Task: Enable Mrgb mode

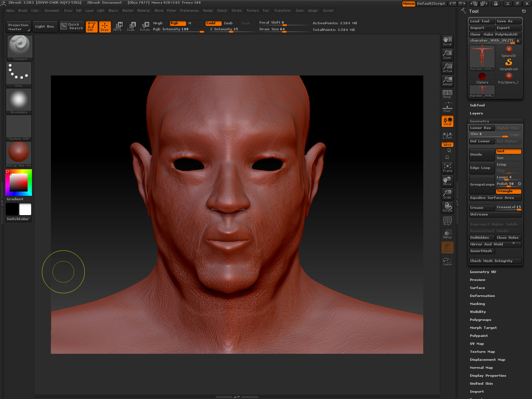Action: [x=160, y=23]
